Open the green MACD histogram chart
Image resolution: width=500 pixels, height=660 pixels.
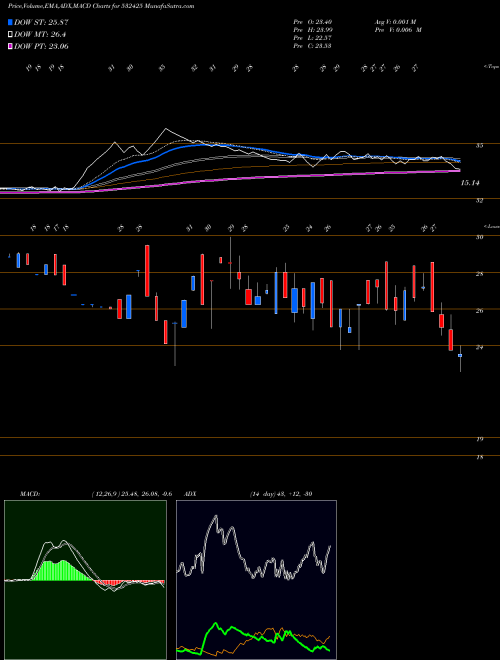point(85,580)
